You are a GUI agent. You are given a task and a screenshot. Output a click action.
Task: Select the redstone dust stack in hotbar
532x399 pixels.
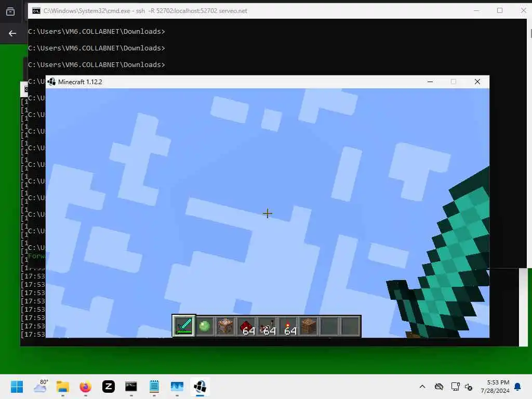tap(246, 326)
